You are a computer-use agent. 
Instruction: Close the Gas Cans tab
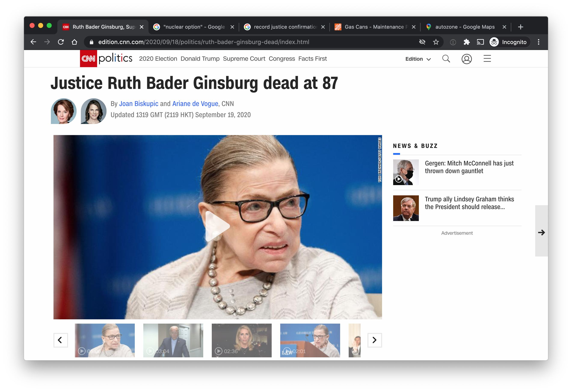click(413, 27)
